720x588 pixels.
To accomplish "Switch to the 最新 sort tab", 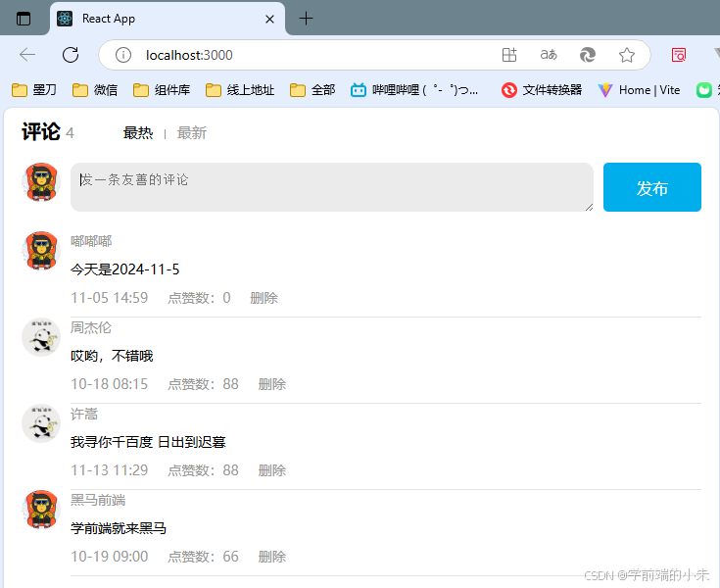I will pos(191,133).
